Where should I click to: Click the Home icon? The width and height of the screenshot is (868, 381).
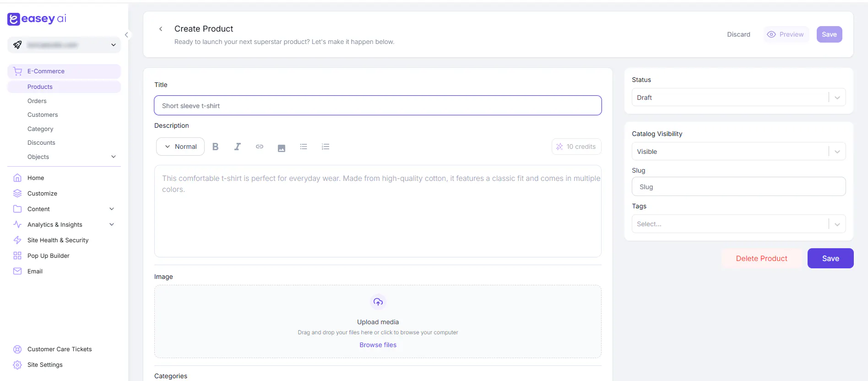coord(17,178)
